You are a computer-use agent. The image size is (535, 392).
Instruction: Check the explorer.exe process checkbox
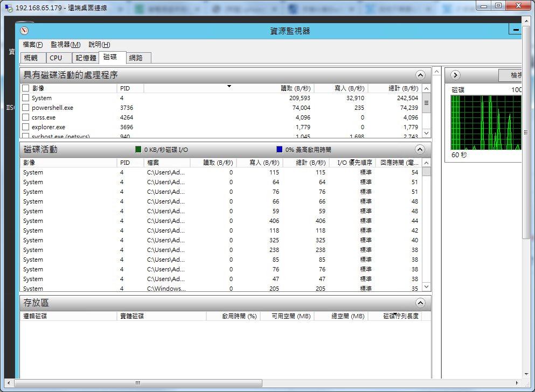point(25,127)
